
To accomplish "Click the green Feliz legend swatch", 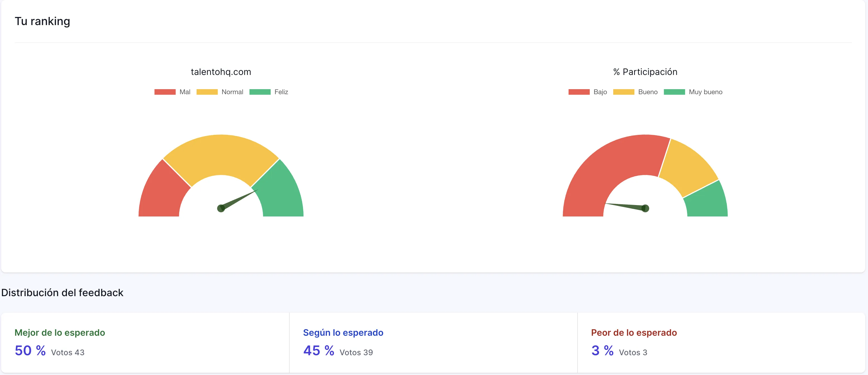I will click(260, 92).
